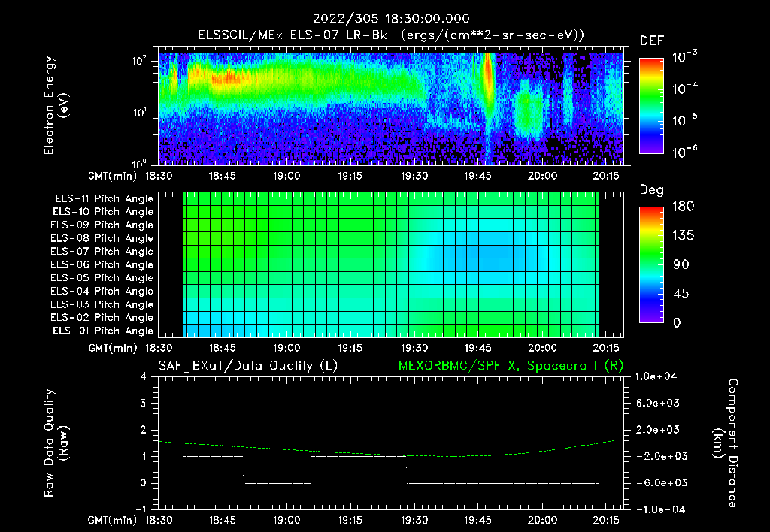Image resolution: width=770 pixels, height=532 pixels.
Task: Click the GMT(min) label under the data quality panel
Action: tap(113, 520)
